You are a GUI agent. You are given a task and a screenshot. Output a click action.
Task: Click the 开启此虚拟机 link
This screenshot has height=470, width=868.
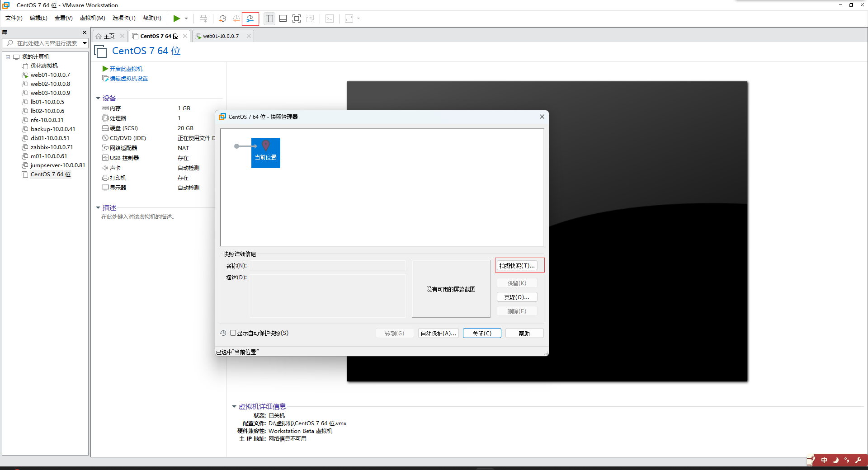[x=126, y=69]
